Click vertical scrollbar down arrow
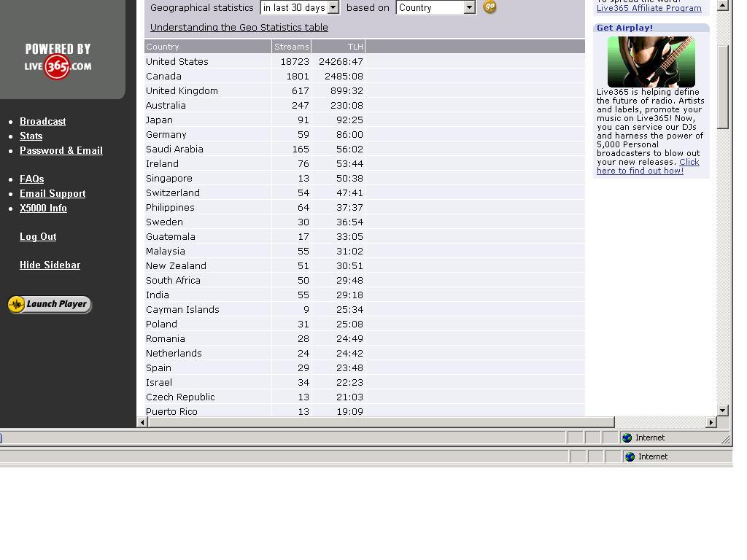 (723, 410)
